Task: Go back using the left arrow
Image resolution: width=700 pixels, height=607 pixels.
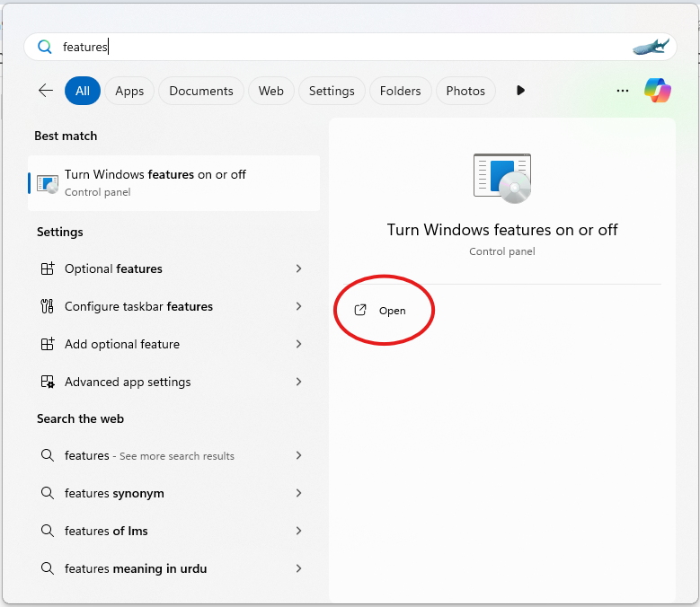Action: [x=46, y=91]
